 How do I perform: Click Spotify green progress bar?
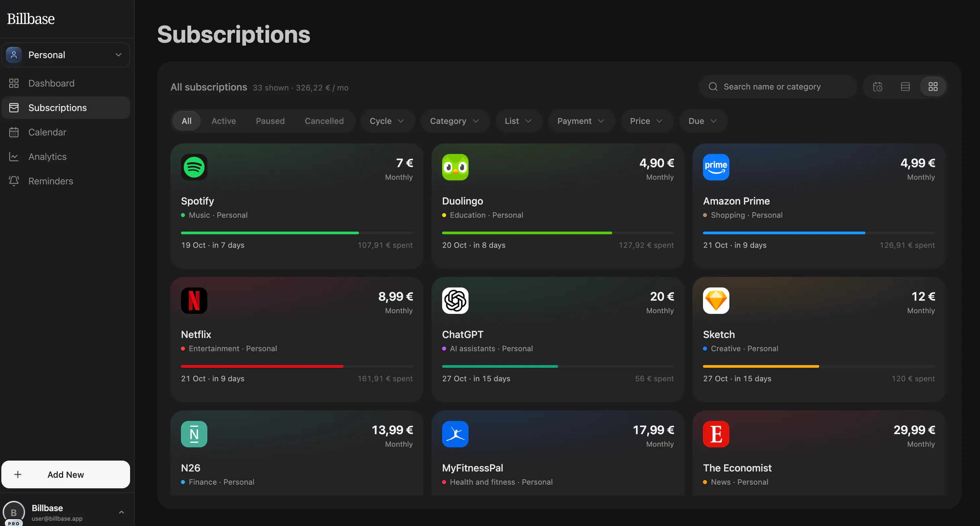(270, 233)
